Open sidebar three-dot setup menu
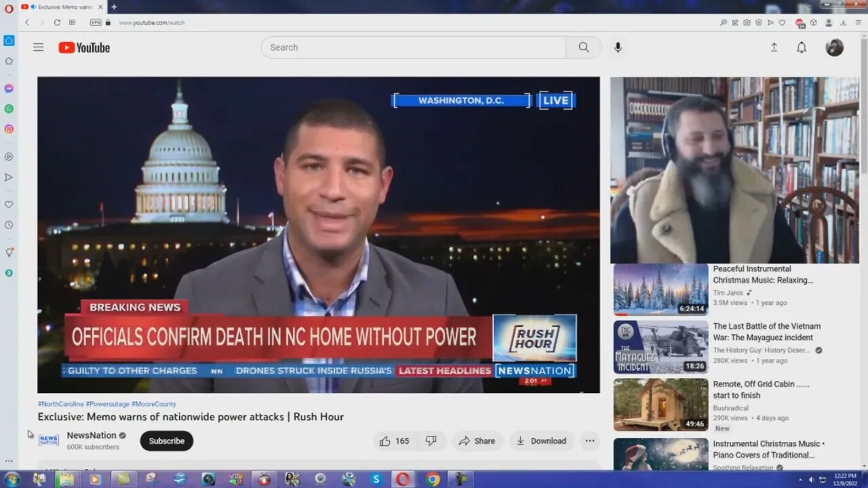 click(x=9, y=461)
